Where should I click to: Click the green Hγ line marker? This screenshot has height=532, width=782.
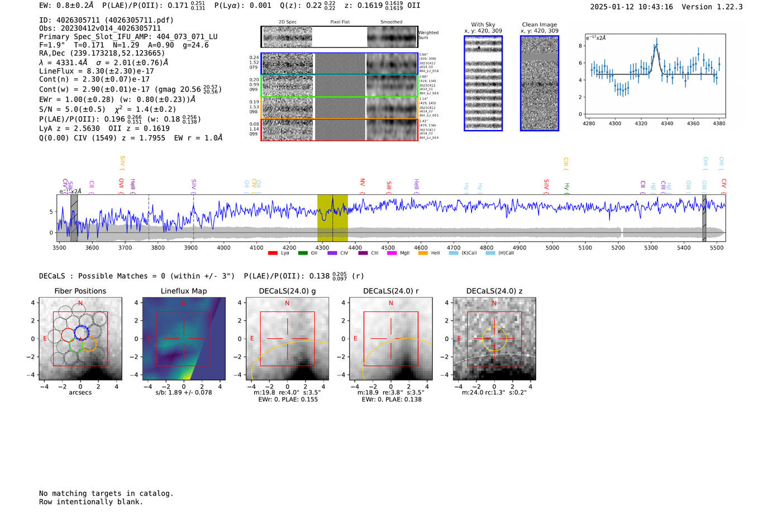click(566, 189)
